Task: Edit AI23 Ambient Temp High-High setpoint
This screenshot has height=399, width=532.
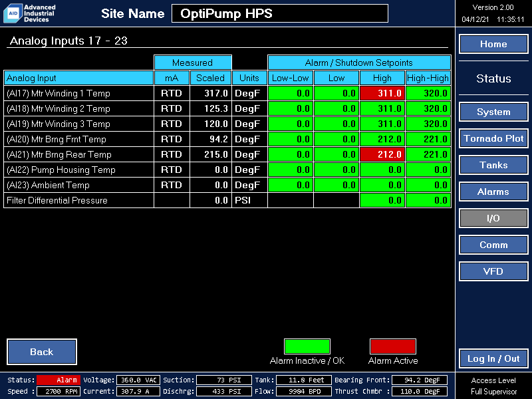Action: 428,185
